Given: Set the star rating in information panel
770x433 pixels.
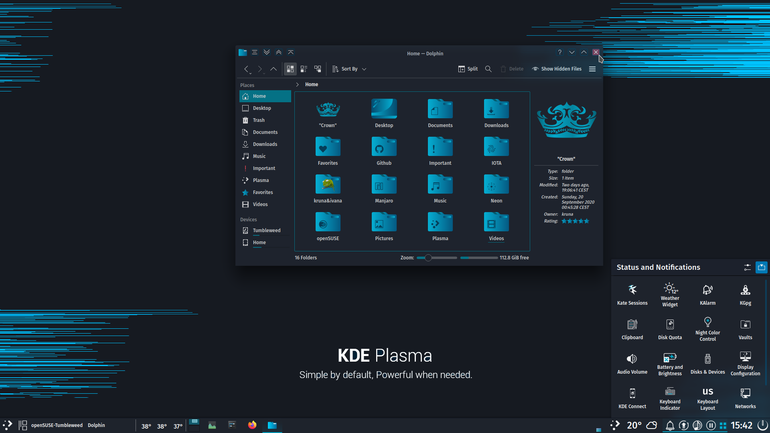Looking at the screenshot, I should [x=575, y=221].
